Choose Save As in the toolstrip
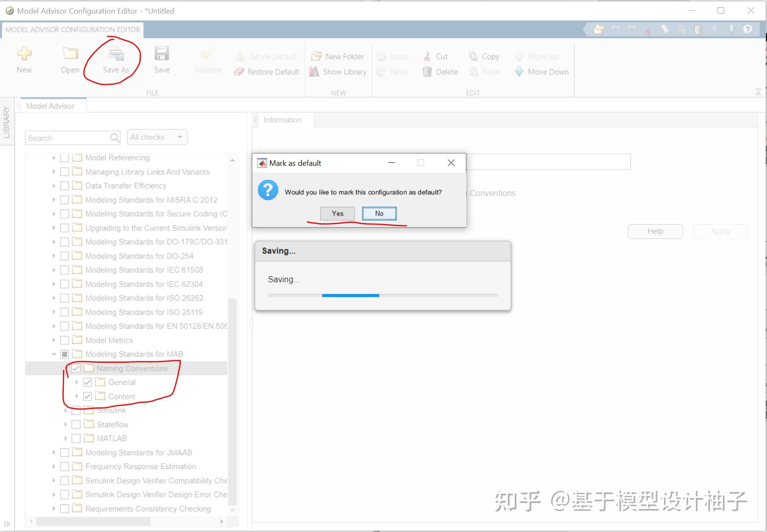767x532 pixels. pyautogui.click(x=116, y=59)
